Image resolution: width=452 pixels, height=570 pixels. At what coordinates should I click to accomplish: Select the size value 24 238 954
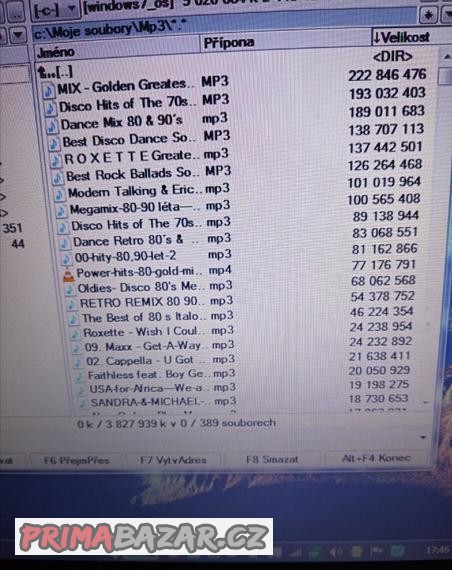pos(381,327)
